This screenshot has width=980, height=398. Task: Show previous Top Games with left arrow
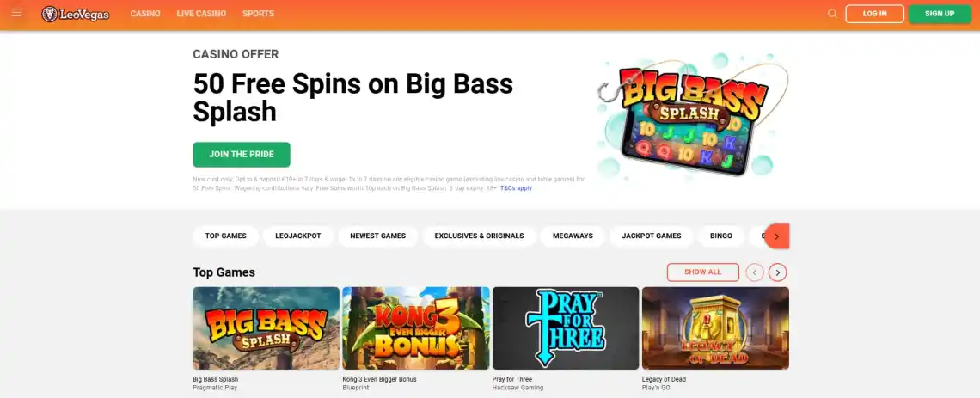[755, 272]
